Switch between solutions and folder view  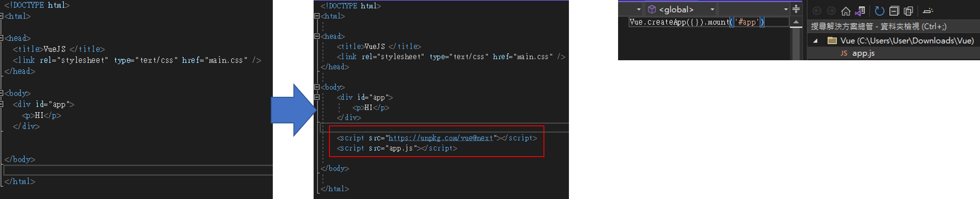click(x=860, y=11)
